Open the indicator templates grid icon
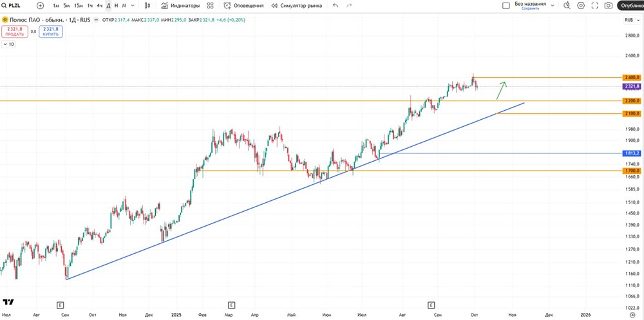The width and height of the screenshot is (644, 320). coord(210,5)
